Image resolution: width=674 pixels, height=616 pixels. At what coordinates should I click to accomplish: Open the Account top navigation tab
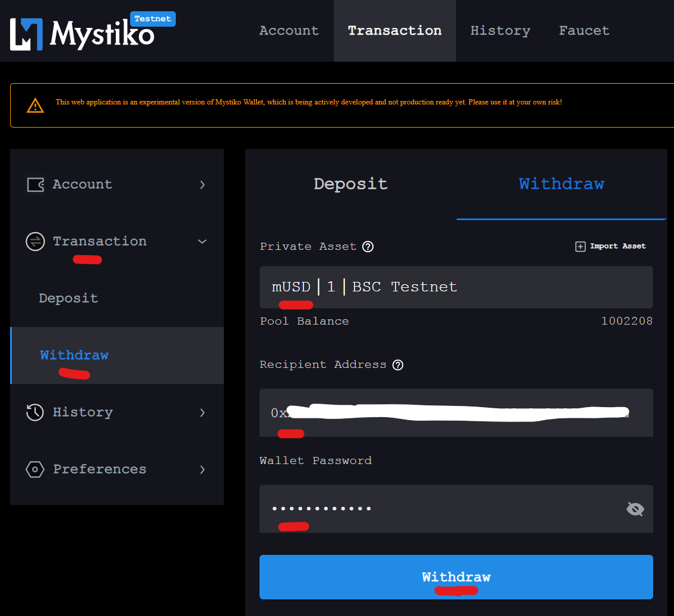[289, 30]
